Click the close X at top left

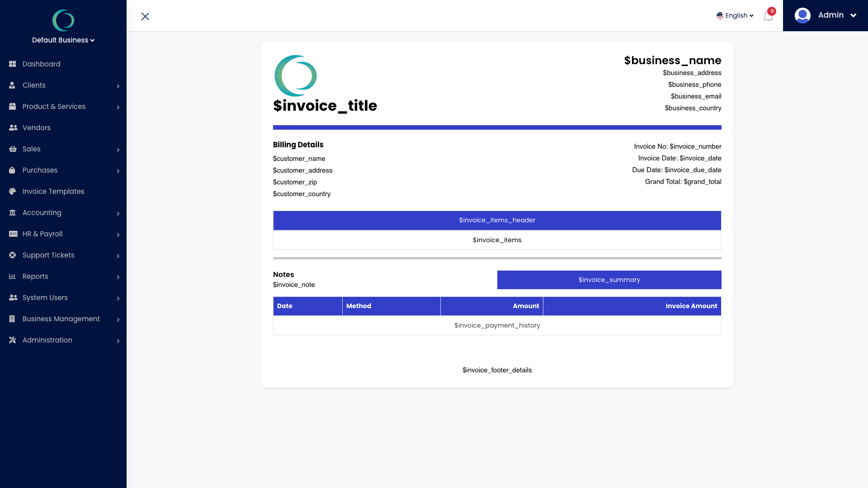tap(145, 16)
